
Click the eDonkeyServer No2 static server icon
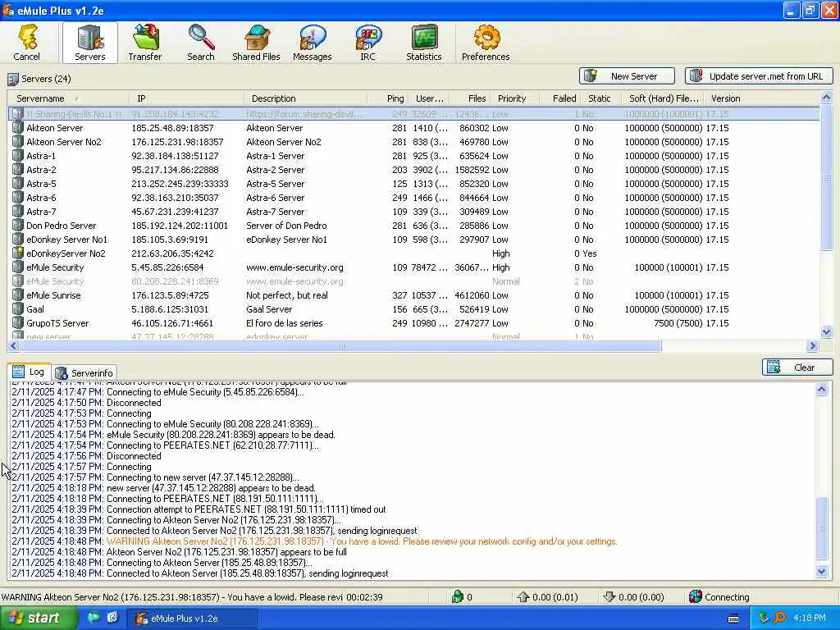[18, 253]
